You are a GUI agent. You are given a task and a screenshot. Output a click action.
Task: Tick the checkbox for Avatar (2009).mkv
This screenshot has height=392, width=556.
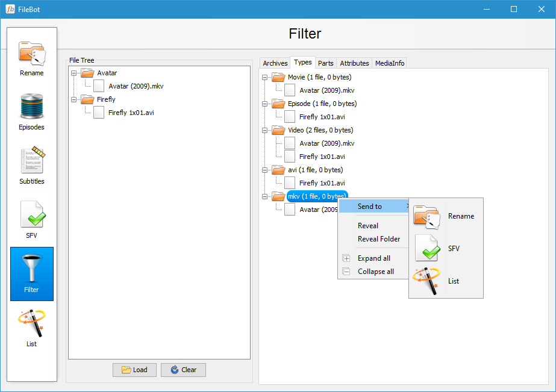tap(98, 86)
